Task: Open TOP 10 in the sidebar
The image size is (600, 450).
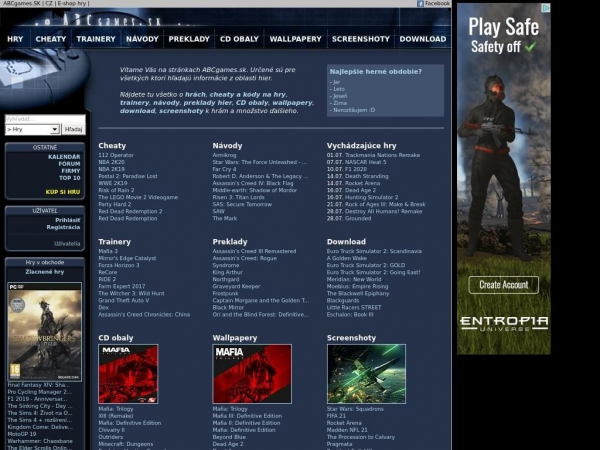Action: click(70, 178)
